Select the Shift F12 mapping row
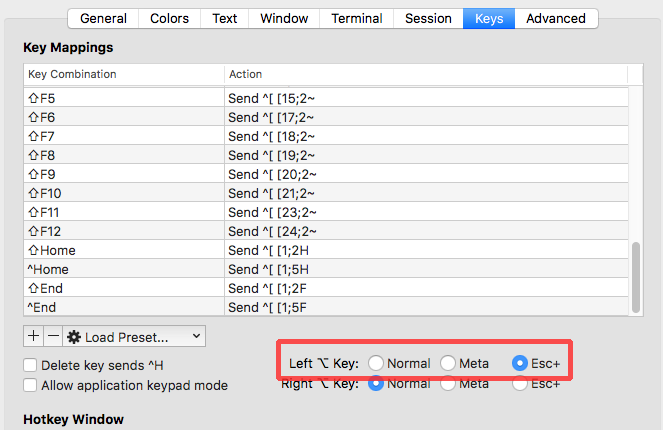 [326, 231]
